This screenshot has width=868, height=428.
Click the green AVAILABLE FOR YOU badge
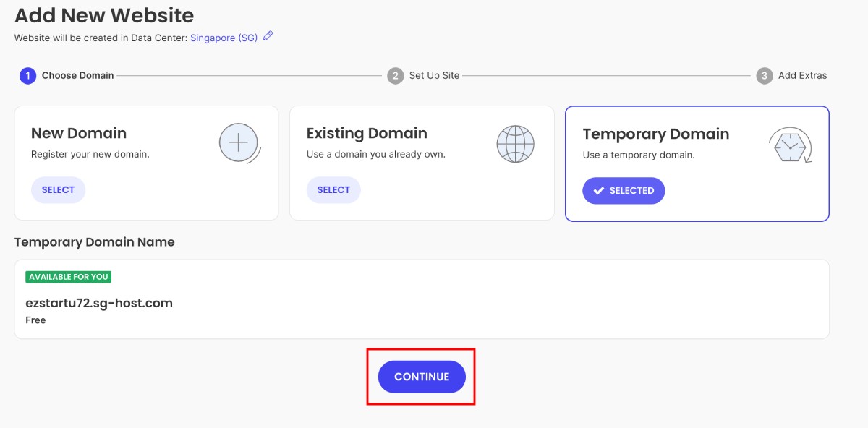(x=68, y=277)
